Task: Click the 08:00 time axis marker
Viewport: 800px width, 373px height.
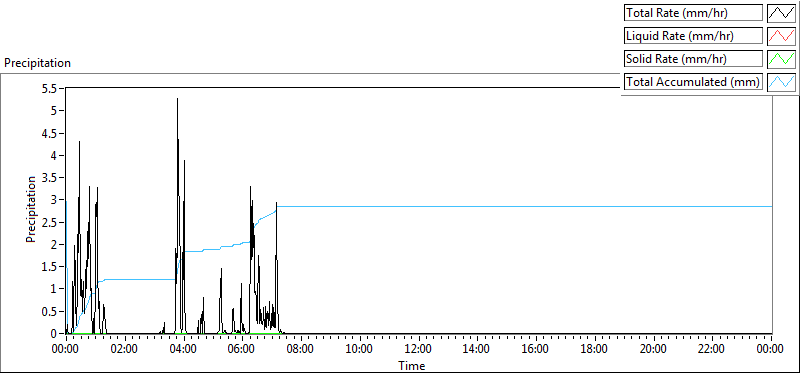Action: coord(301,350)
